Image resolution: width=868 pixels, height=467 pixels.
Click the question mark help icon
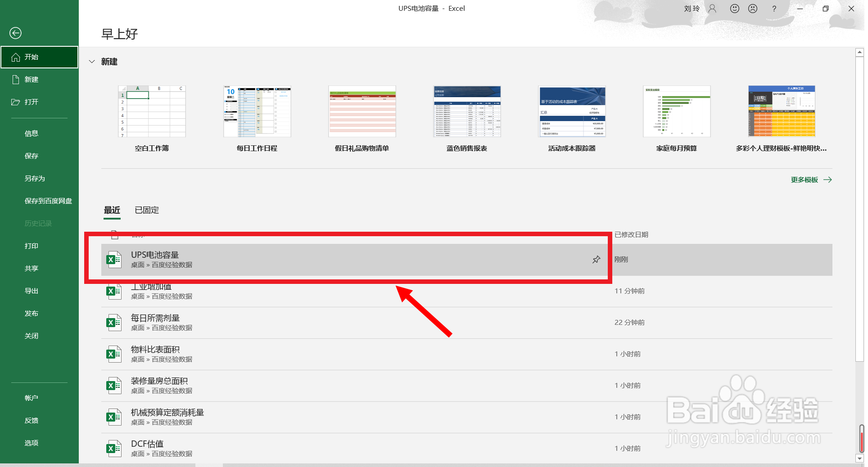point(774,9)
